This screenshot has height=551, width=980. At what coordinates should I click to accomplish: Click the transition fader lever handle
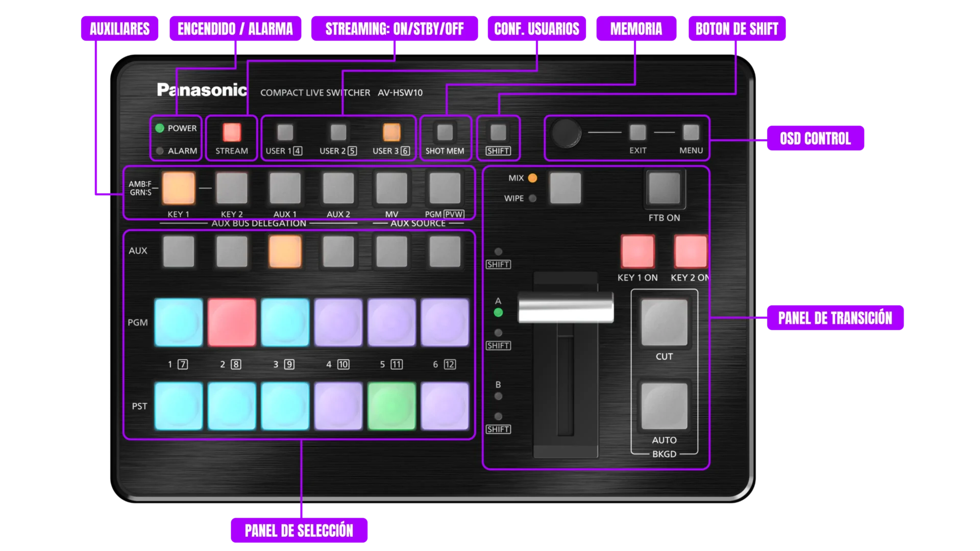pos(566,308)
